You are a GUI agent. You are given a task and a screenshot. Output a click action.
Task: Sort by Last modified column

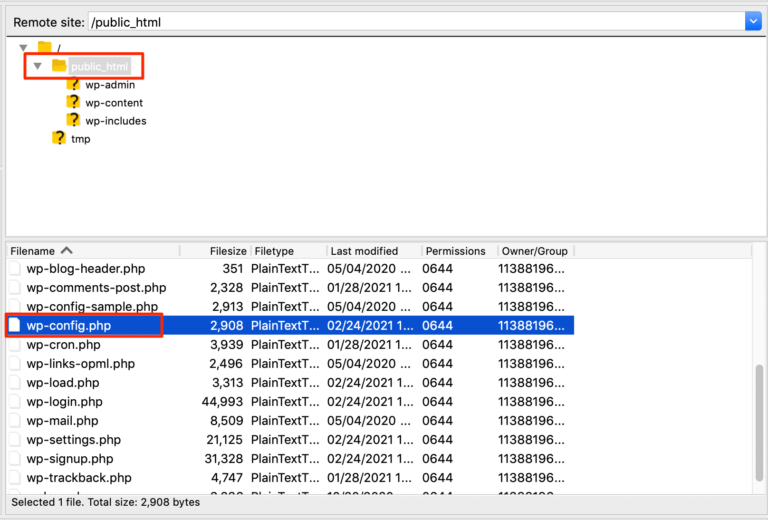click(x=364, y=251)
